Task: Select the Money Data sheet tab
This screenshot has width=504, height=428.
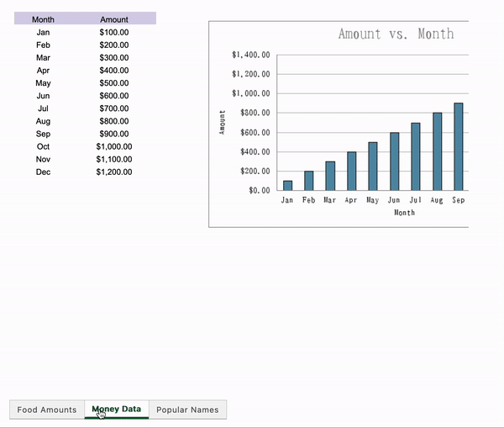Action: coord(117,410)
